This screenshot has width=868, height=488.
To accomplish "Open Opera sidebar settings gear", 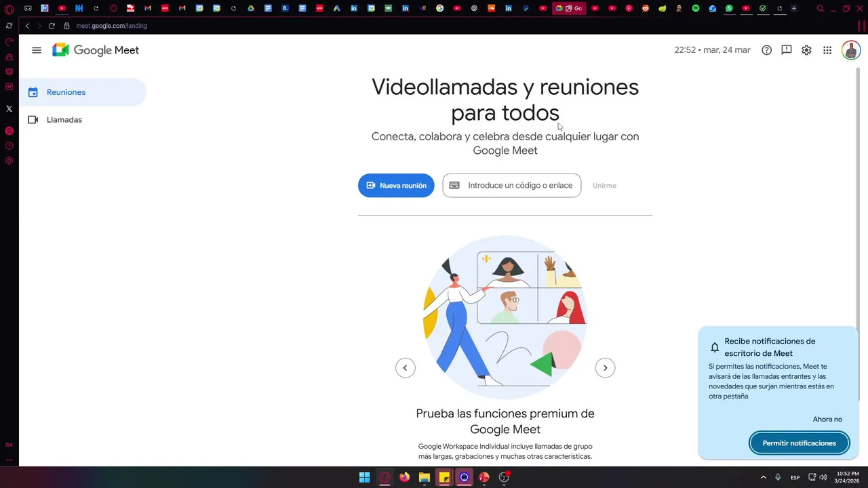I will (x=9, y=161).
